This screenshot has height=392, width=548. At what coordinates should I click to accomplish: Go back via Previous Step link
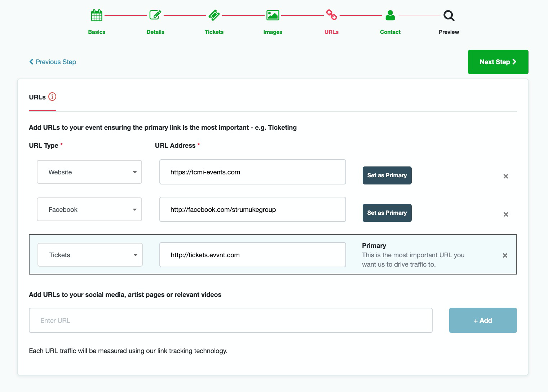53,62
